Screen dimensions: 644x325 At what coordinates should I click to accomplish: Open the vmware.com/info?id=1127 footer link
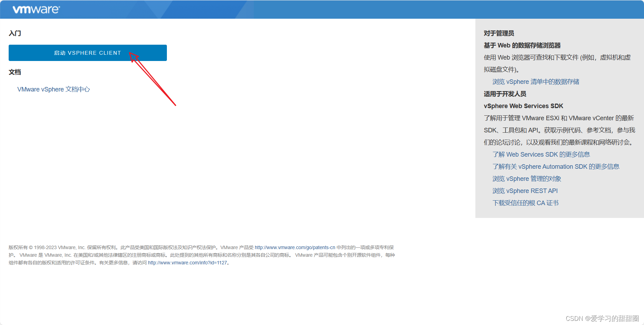[188, 263]
